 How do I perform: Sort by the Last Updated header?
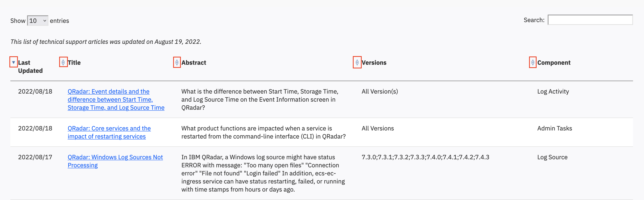[30, 66]
